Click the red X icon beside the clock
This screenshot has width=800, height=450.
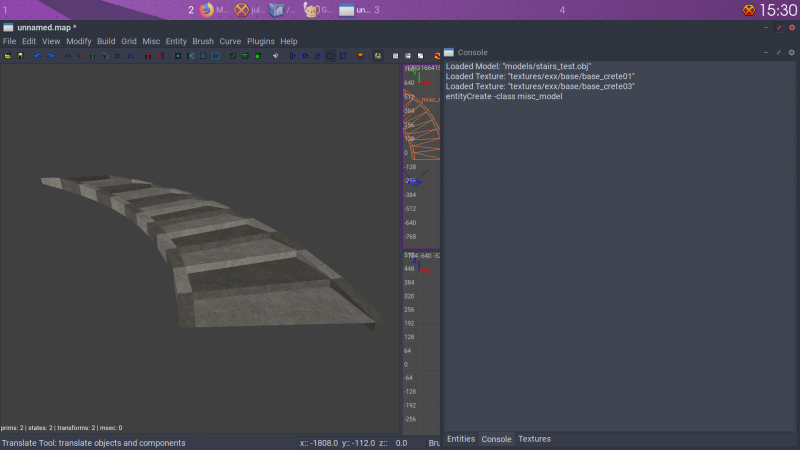point(749,10)
